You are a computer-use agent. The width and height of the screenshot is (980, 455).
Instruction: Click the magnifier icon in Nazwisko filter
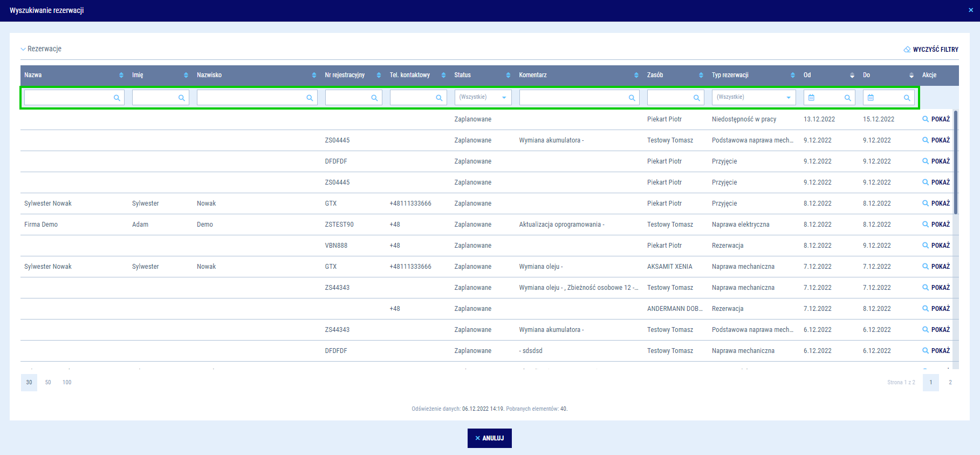[310, 98]
